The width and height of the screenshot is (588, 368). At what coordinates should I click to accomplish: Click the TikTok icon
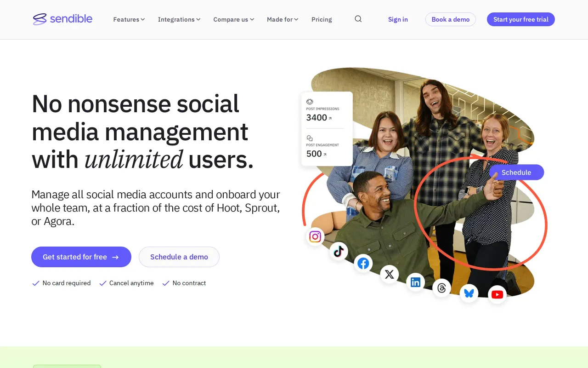point(339,251)
